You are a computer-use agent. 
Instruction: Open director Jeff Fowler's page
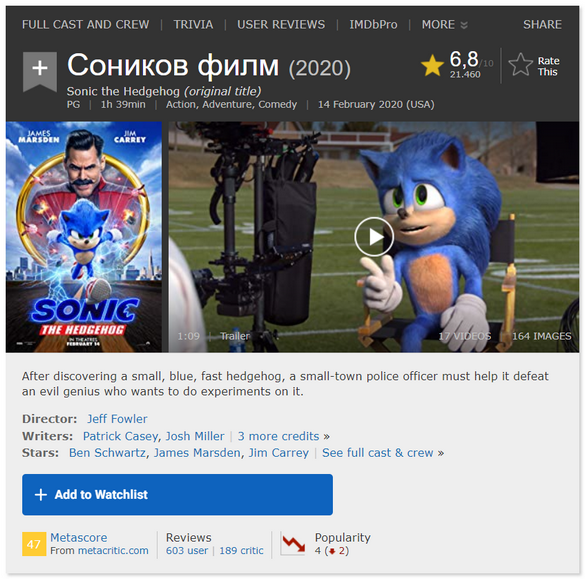(117, 419)
